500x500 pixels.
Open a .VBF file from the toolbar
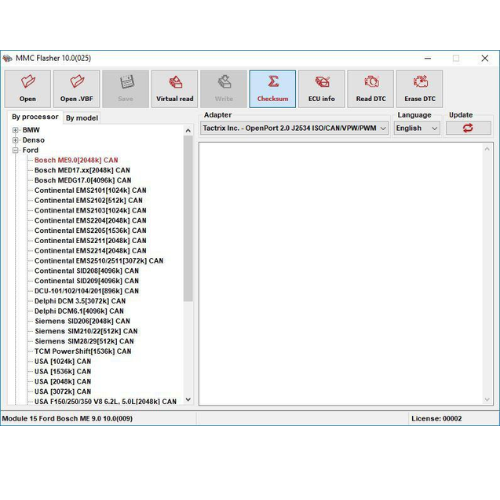pyautogui.click(x=77, y=89)
